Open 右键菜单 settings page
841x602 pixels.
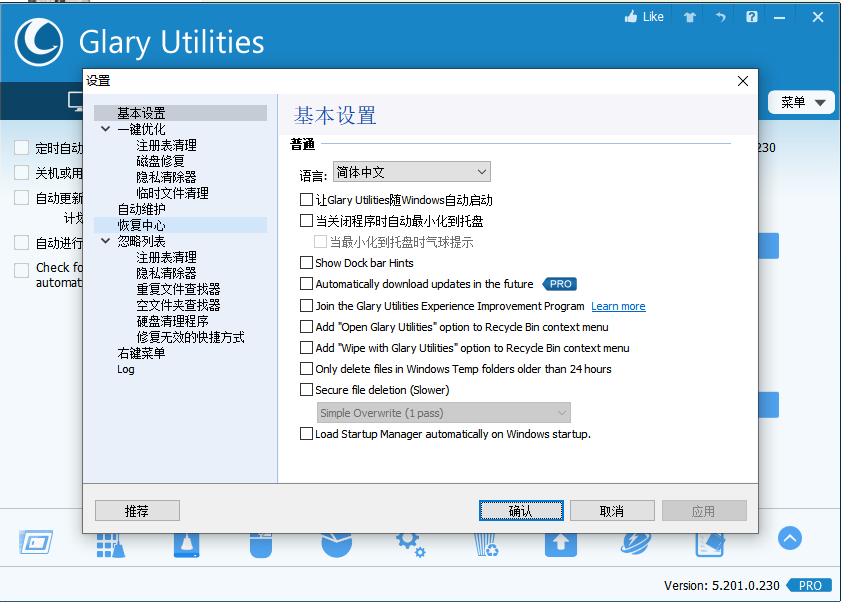point(142,353)
